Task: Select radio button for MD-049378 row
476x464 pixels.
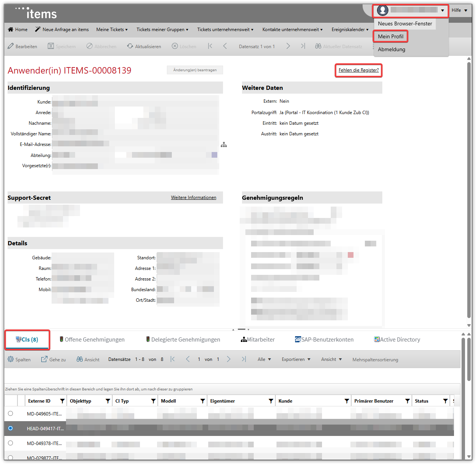Action: click(11, 443)
